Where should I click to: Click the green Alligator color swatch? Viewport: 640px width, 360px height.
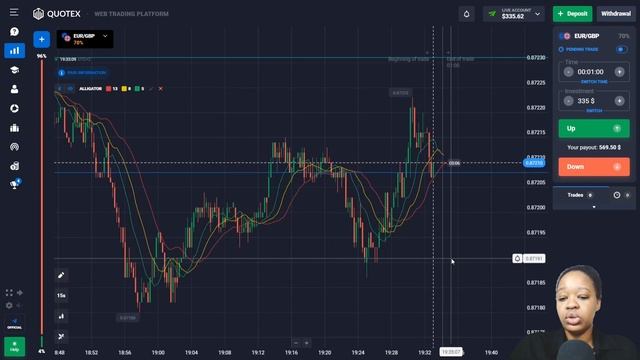[x=137, y=89]
